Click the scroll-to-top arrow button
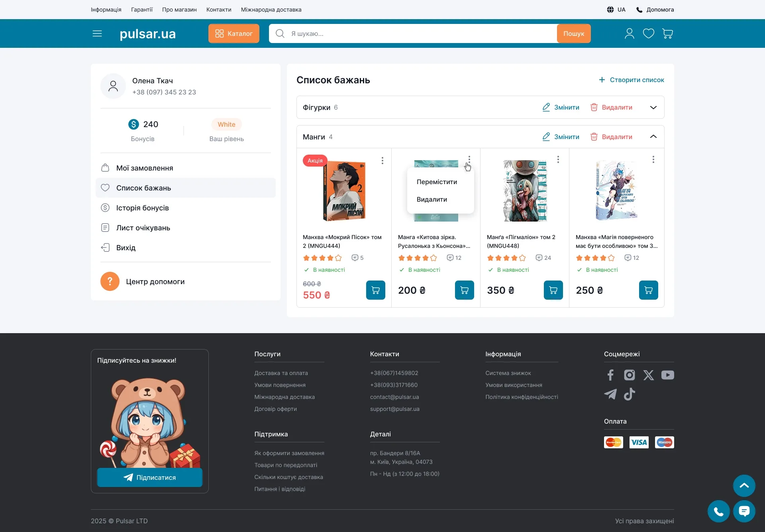 tap(744, 485)
